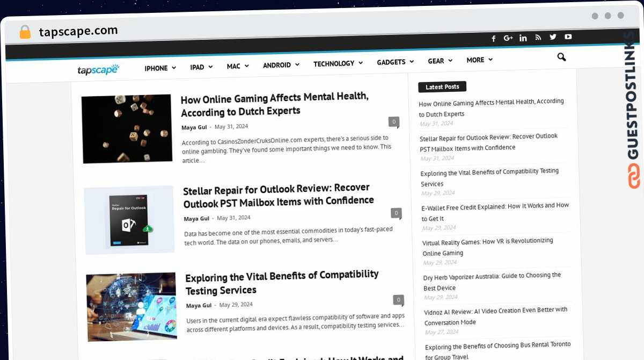Open comment count on Compatibility Testing article
The width and height of the screenshot is (644, 360).
[x=398, y=300]
